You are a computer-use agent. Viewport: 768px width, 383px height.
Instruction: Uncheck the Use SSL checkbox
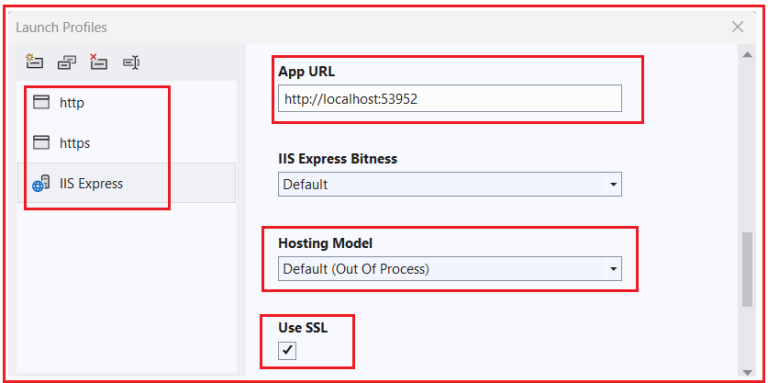pos(287,350)
